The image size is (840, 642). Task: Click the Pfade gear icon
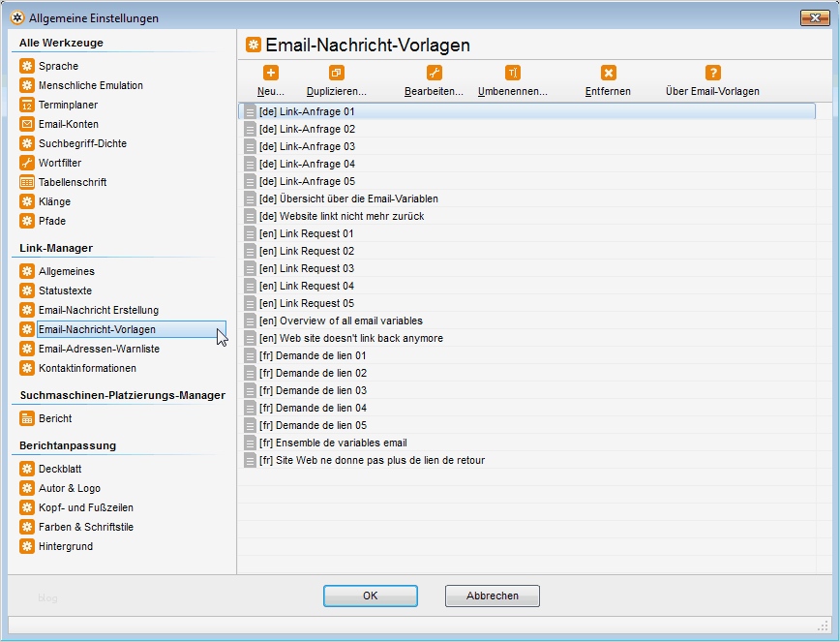pos(27,221)
